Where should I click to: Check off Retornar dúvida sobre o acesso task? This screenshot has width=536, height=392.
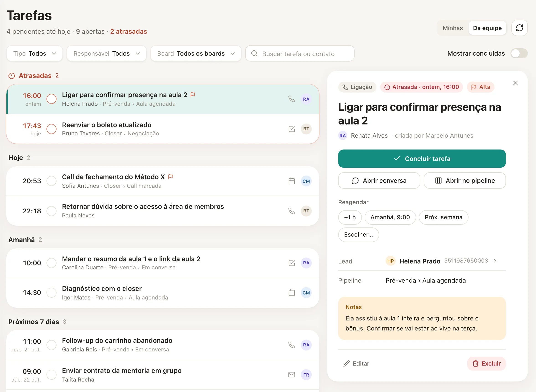[52, 211]
